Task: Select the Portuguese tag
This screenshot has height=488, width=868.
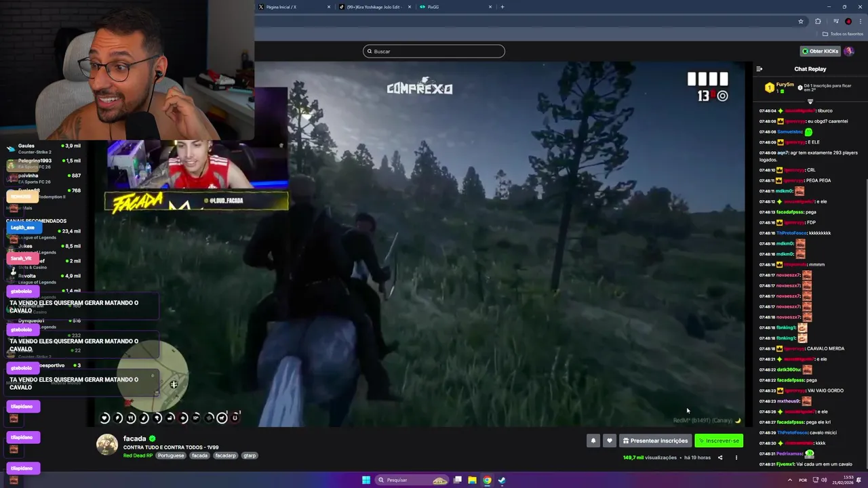Action: (171, 455)
